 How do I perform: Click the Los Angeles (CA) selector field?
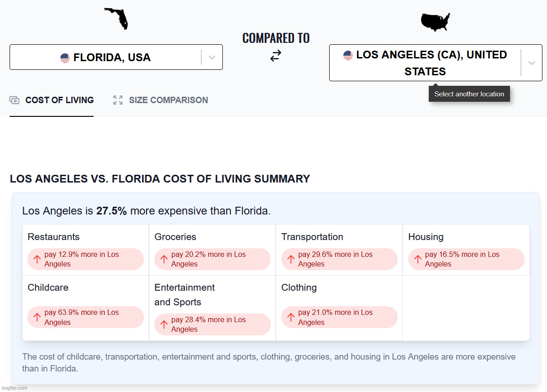pyautogui.click(x=425, y=63)
